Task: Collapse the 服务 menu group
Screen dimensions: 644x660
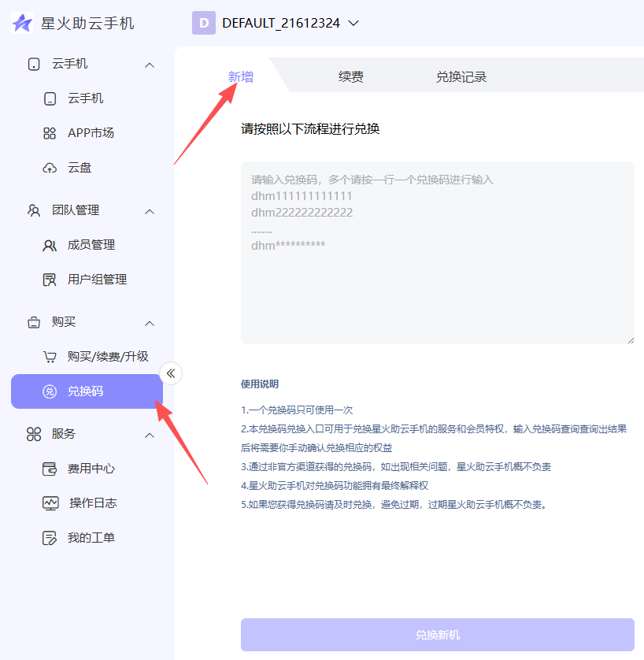Action: tap(150, 435)
